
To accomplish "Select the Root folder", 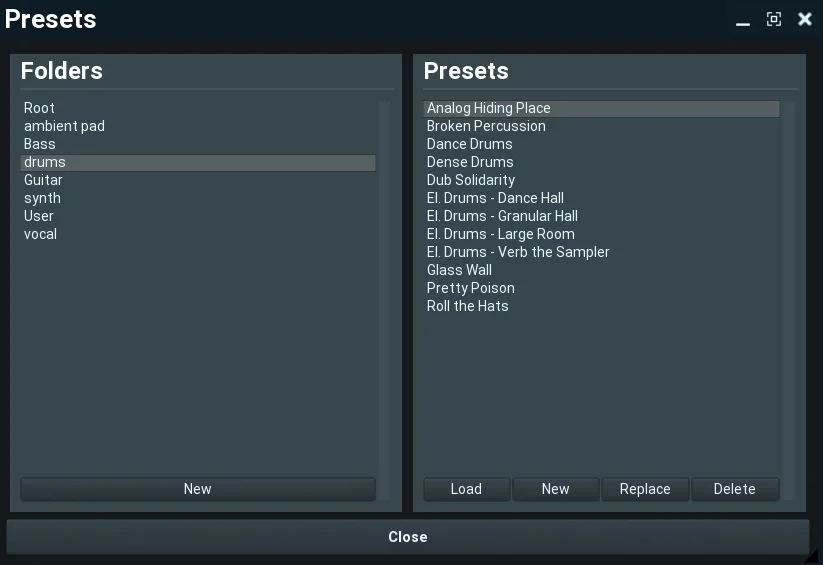I will [x=40, y=108].
